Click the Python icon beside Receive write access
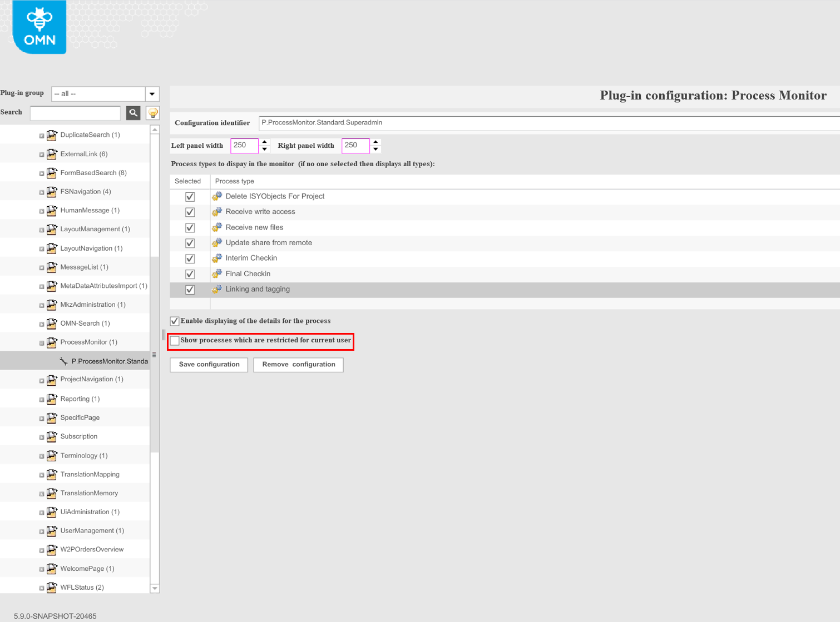Viewport: 840px width, 622px height. point(217,211)
